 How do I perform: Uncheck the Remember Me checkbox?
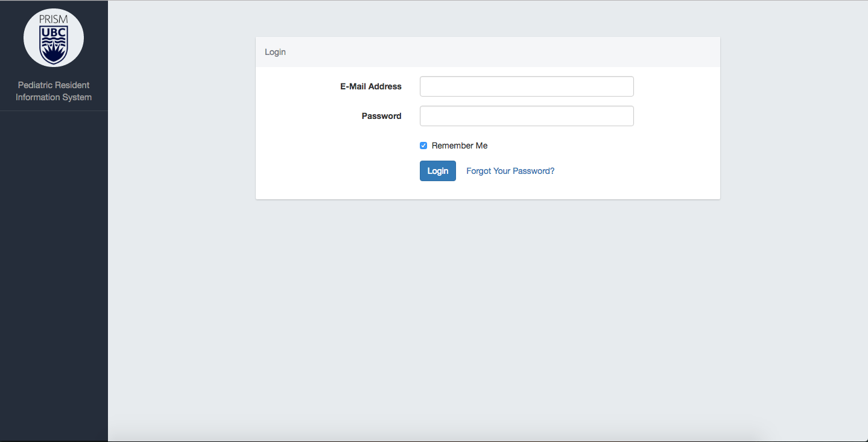[x=423, y=146]
